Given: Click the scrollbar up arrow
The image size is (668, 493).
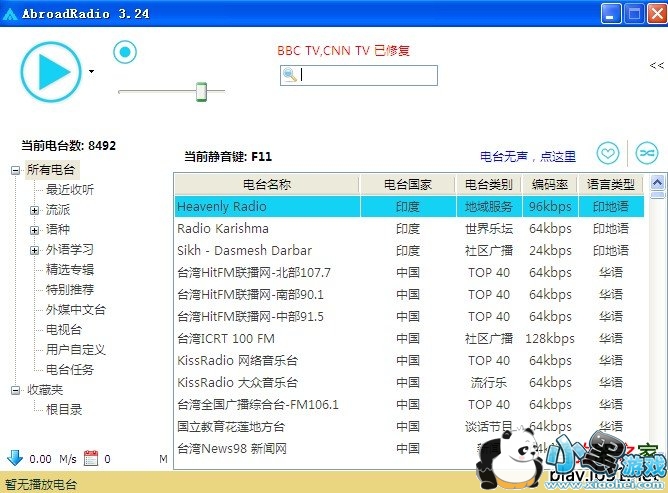Looking at the screenshot, I should (x=657, y=183).
